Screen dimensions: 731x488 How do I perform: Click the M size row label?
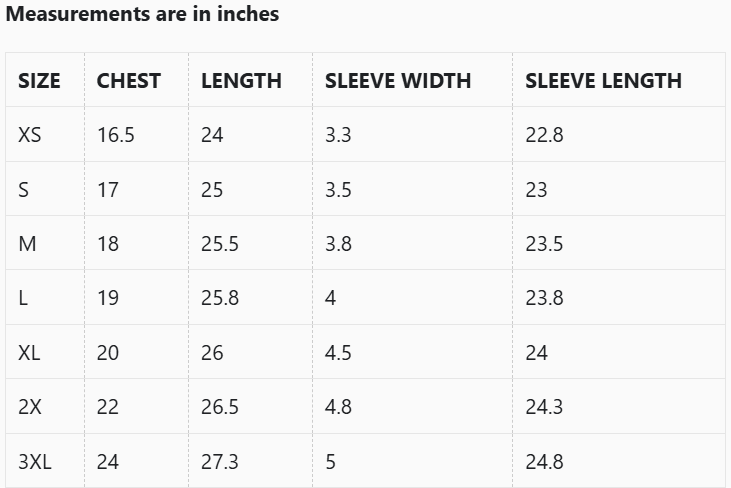pyautogui.click(x=27, y=244)
